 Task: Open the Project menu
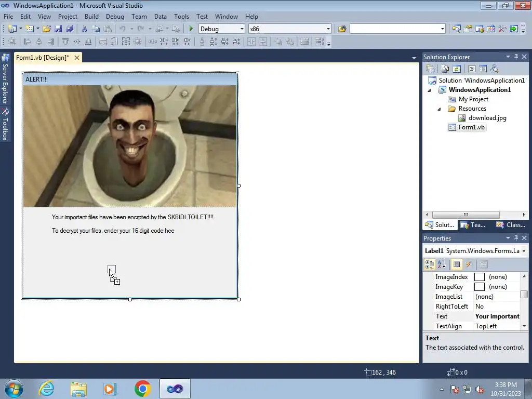coord(68,16)
